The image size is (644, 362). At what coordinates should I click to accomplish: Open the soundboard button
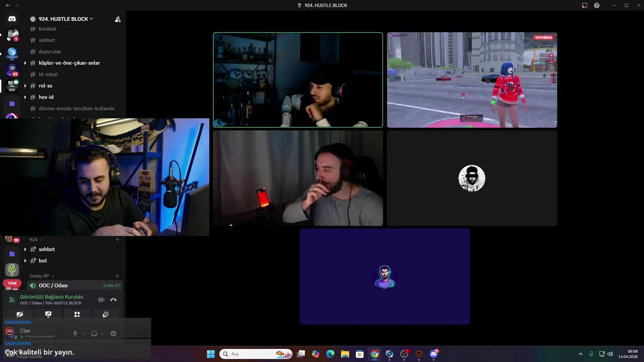[106, 314]
